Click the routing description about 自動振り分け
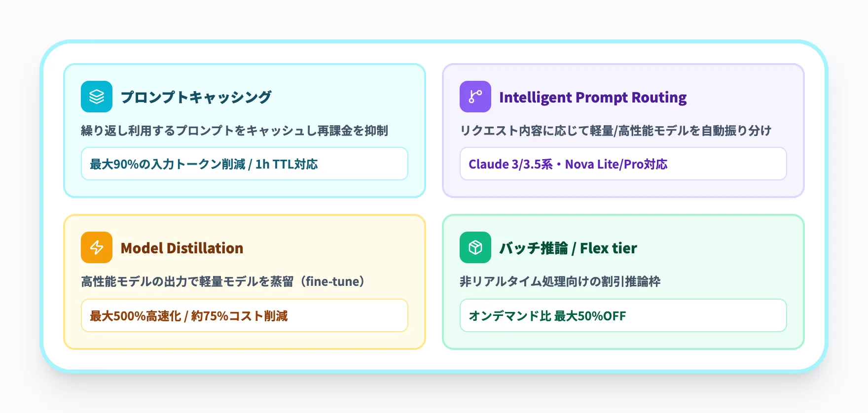This screenshot has height=413, width=868. pyautogui.click(x=615, y=131)
